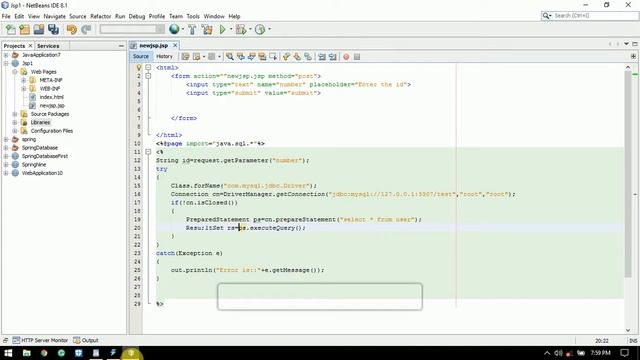Viewport: 640px width, 360px height.
Task: Open dropdown arrow next to Profile Project
Action: (x=269, y=29)
